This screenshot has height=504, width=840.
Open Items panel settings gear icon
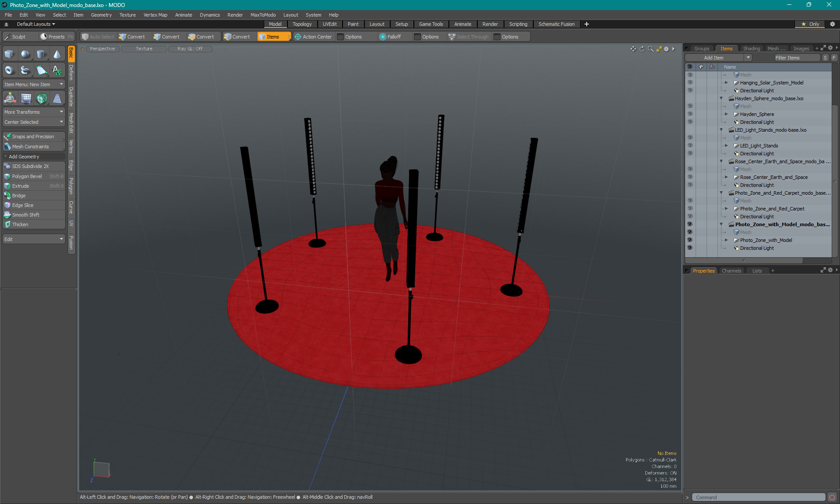click(x=830, y=48)
